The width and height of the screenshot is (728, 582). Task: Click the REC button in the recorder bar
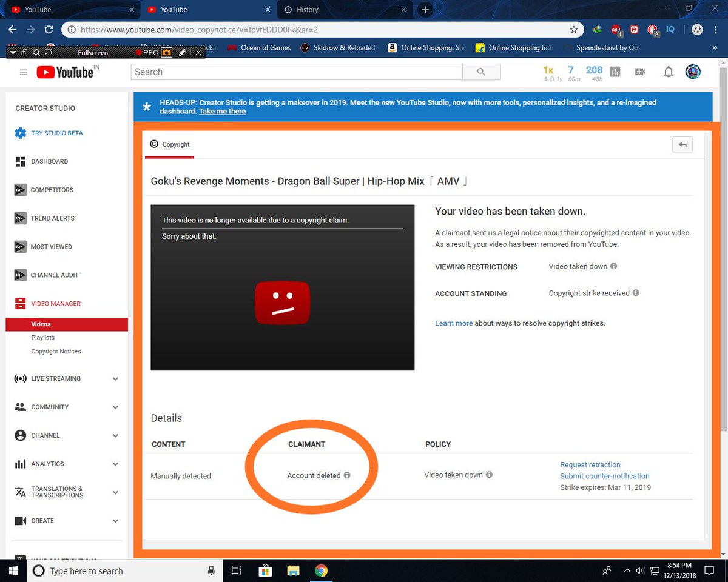tap(146, 53)
